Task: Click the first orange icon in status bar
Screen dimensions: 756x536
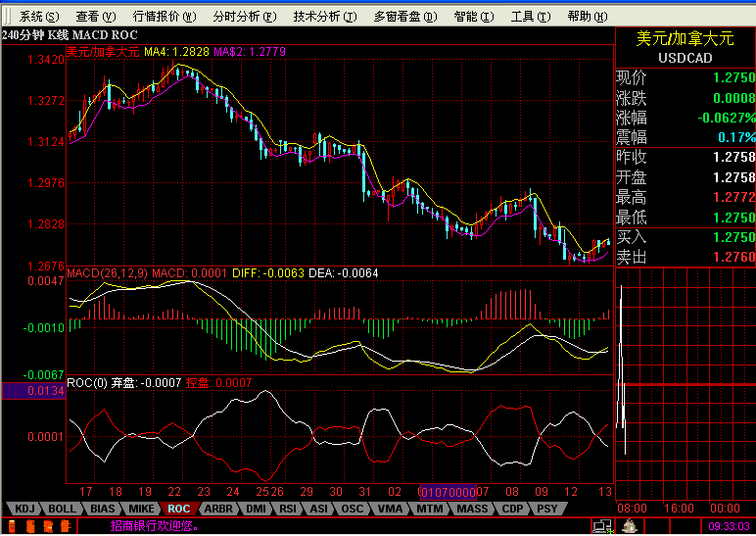Action: tap(12, 526)
